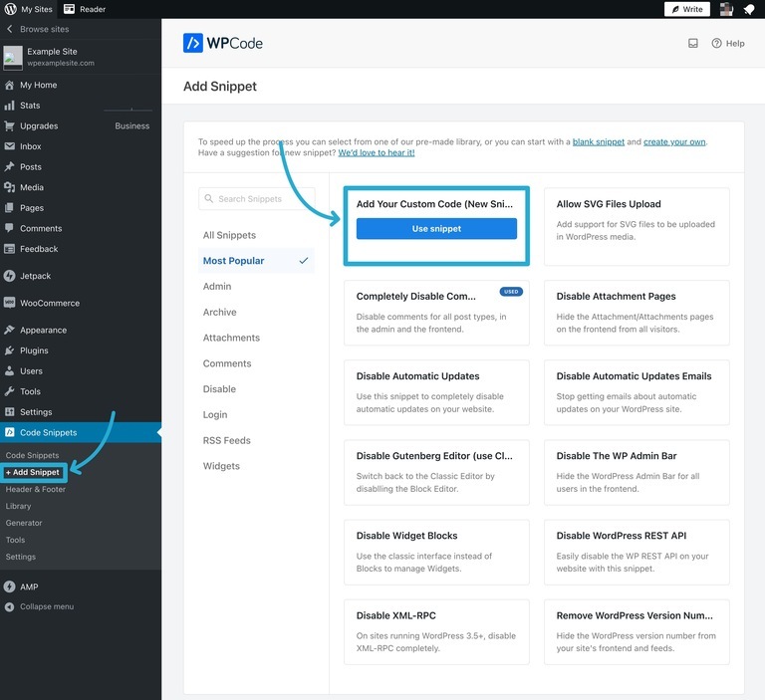Open Disable Gutenberg Editor snippet card
Screen dimensions: 765x700
[x=436, y=472]
